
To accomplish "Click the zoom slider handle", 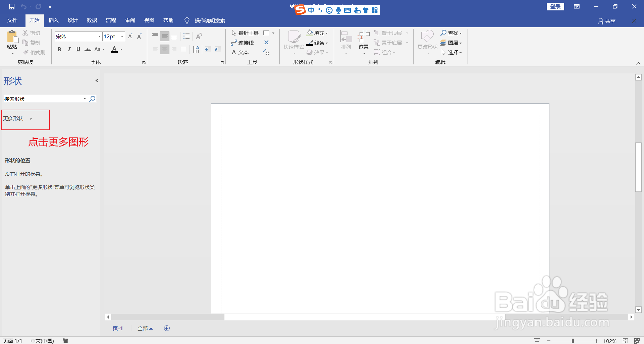I will coord(573,341).
